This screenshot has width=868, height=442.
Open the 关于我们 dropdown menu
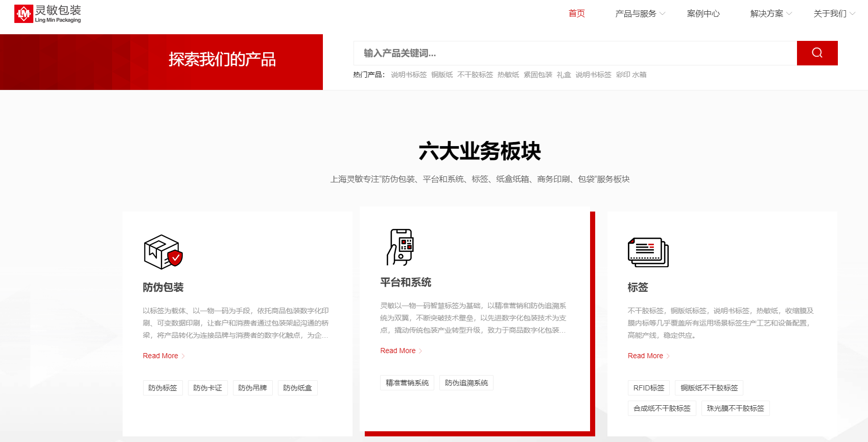pyautogui.click(x=834, y=14)
